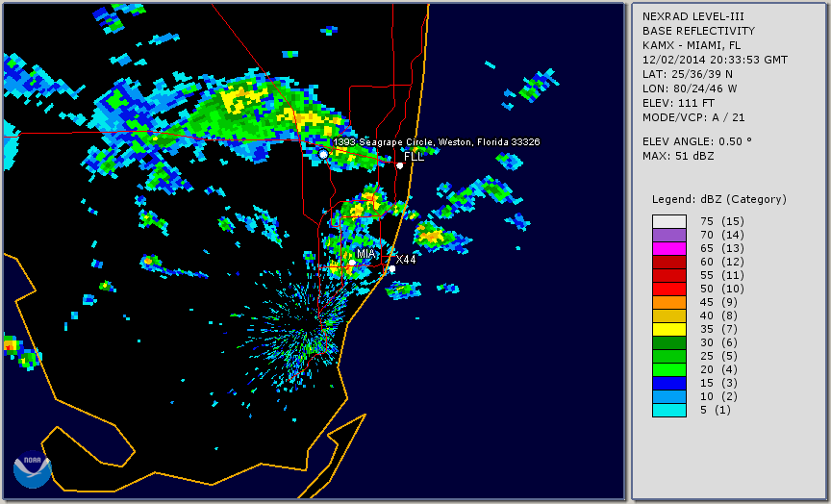Select the 5 dBZ cyan swatch
The height and width of the screenshot is (504, 831).
pyautogui.click(x=669, y=410)
